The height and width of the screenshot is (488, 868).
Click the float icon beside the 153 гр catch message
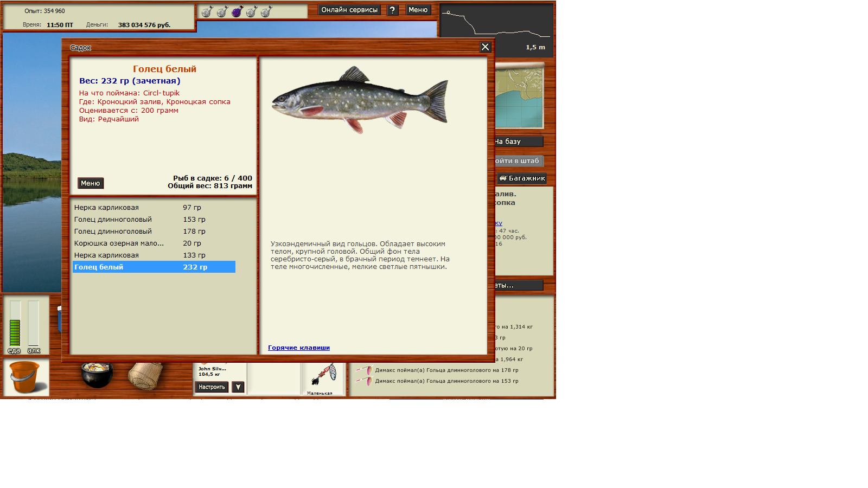[363, 381]
